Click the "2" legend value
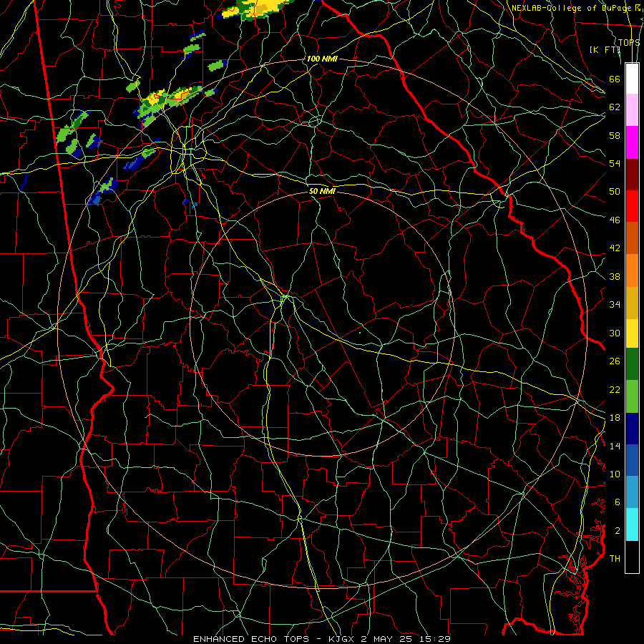The height and width of the screenshot is (644, 644). [618, 531]
